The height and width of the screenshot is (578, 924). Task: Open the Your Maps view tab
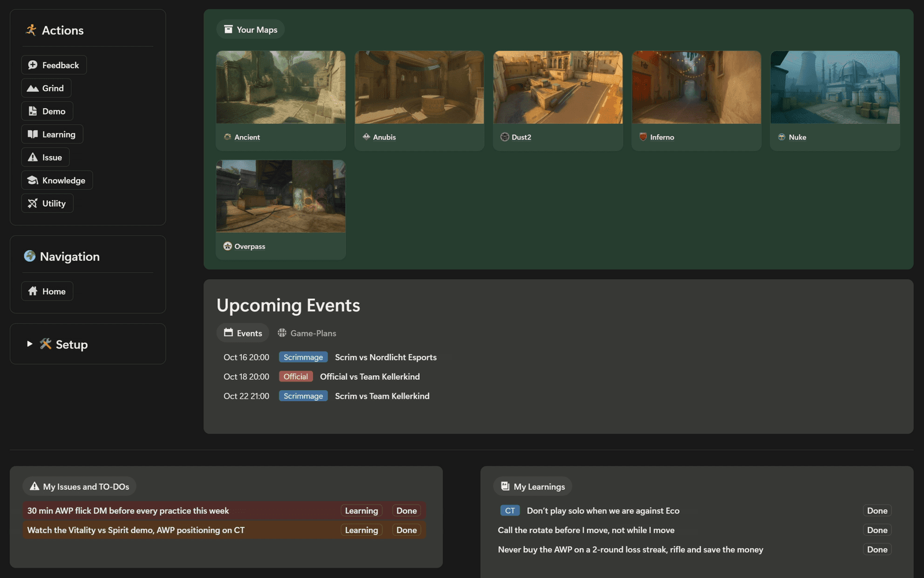[x=251, y=29]
